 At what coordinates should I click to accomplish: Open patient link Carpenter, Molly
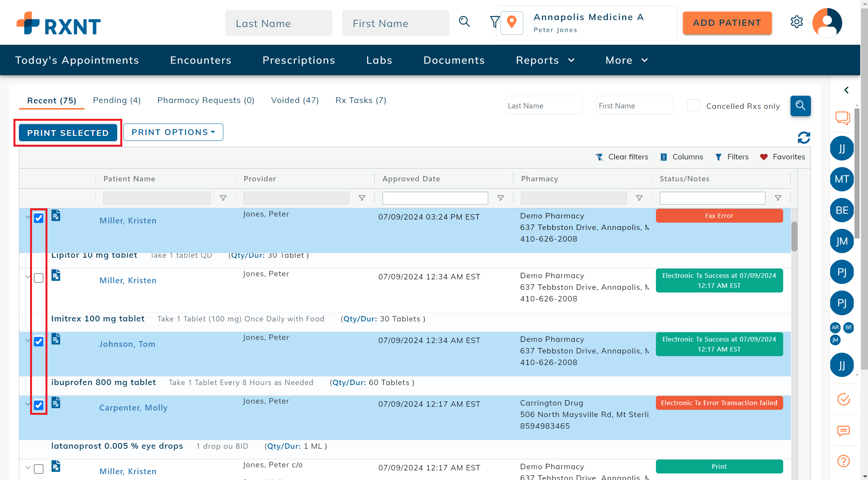[133, 408]
